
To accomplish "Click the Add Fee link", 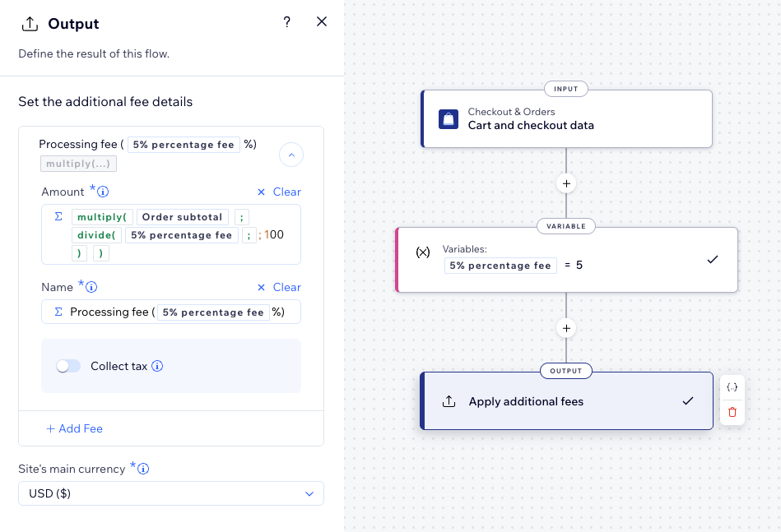I will click(74, 428).
